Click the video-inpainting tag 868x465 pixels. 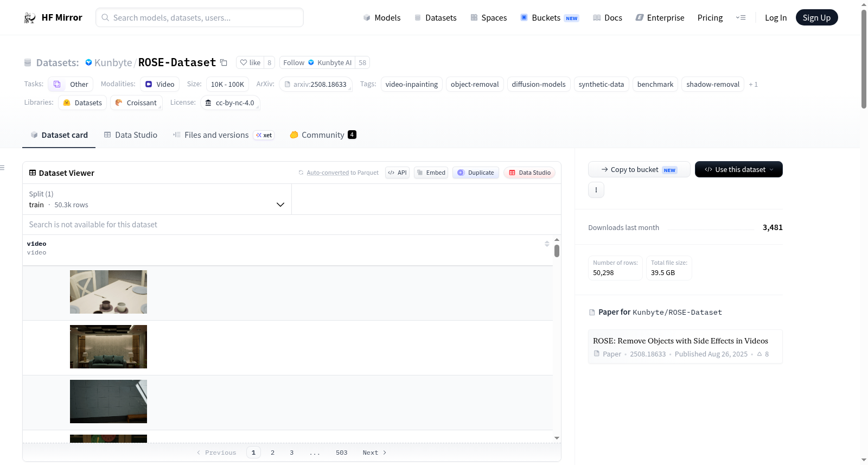click(x=412, y=84)
